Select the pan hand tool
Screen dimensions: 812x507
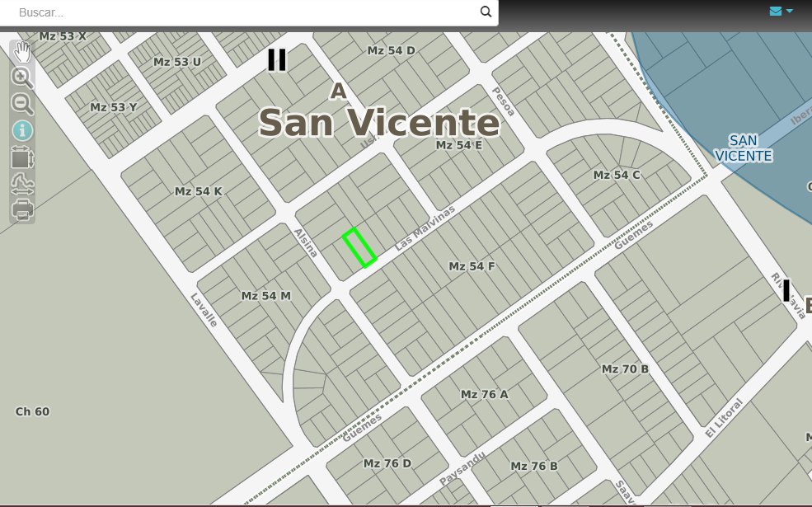coord(22,52)
